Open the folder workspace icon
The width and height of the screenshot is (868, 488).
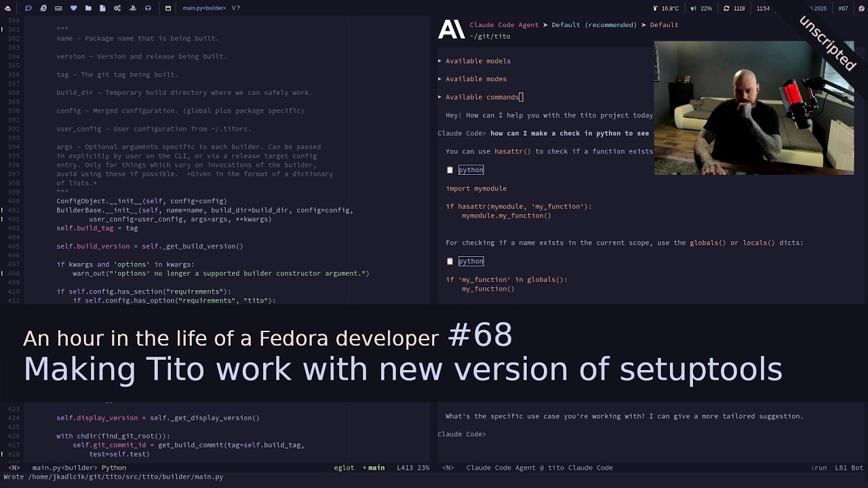(x=88, y=8)
